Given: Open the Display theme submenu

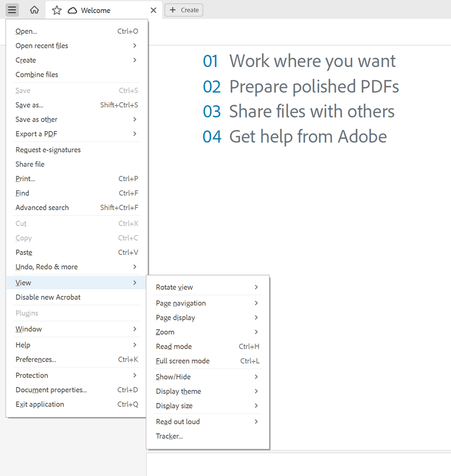Looking at the screenshot, I should pyautogui.click(x=178, y=391).
